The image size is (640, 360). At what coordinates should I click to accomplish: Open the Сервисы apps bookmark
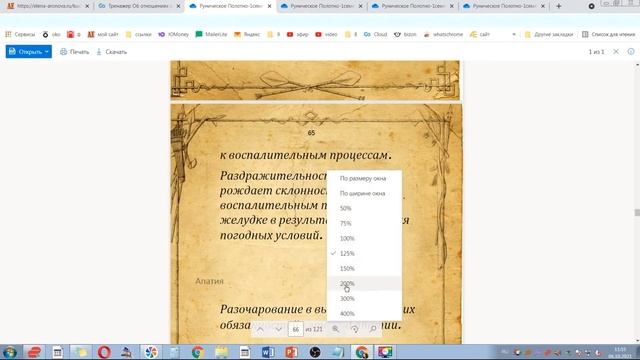coord(20,34)
